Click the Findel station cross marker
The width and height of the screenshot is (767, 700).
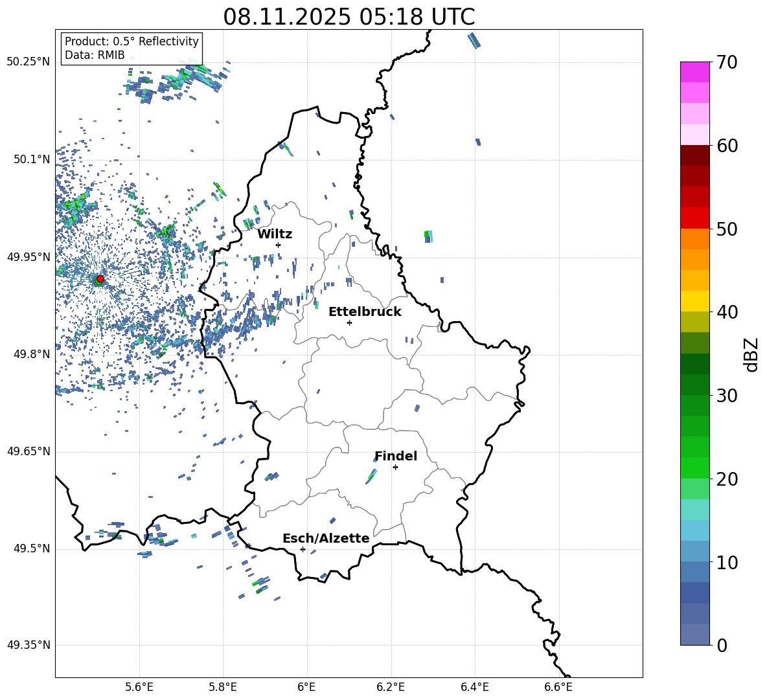click(x=395, y=467)
